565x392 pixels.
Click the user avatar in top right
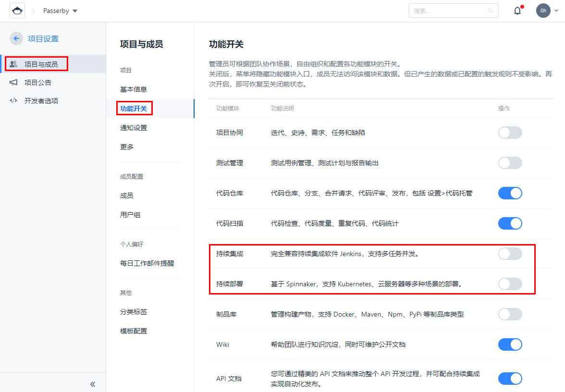point(543,11)
